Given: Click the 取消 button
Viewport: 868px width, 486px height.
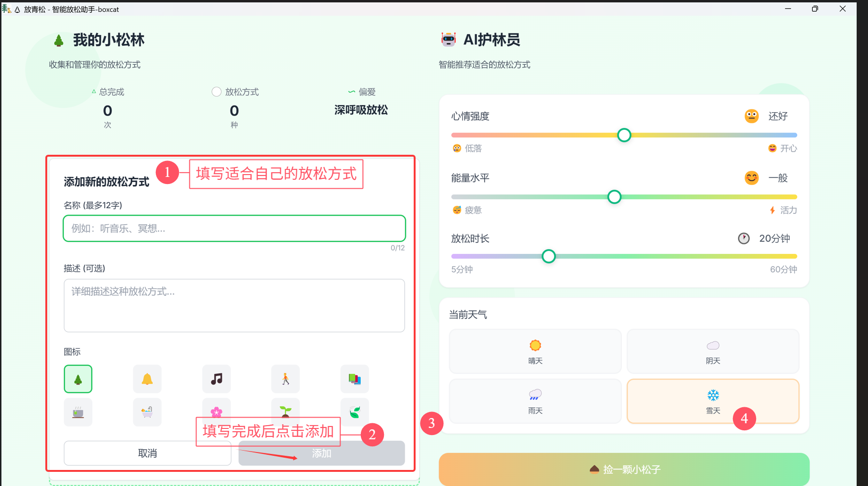Looking at the screenshot, I should point(147,453).
